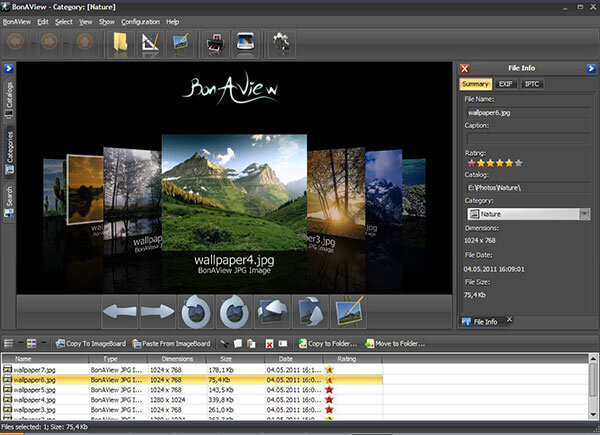Image resolution: width=600 pixels, height=435 pixels.
Task: Open the Configuration menu
Action: click(x=140, y=21)
